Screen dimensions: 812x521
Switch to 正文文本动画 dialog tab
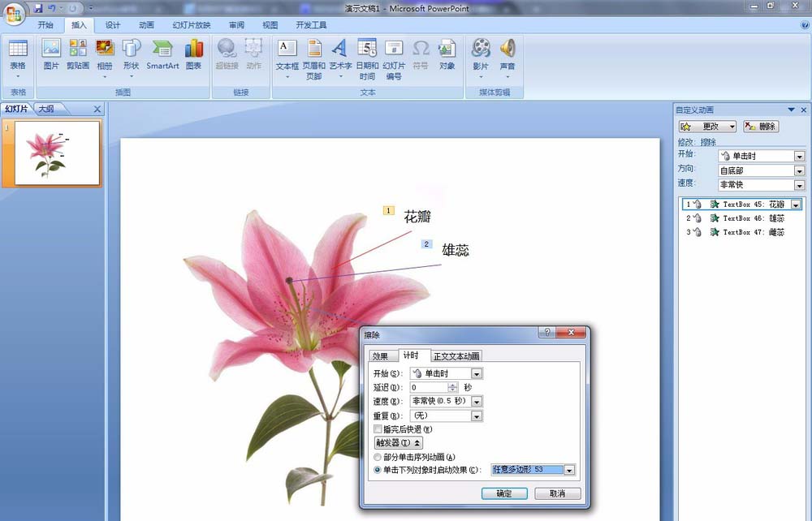456,356
